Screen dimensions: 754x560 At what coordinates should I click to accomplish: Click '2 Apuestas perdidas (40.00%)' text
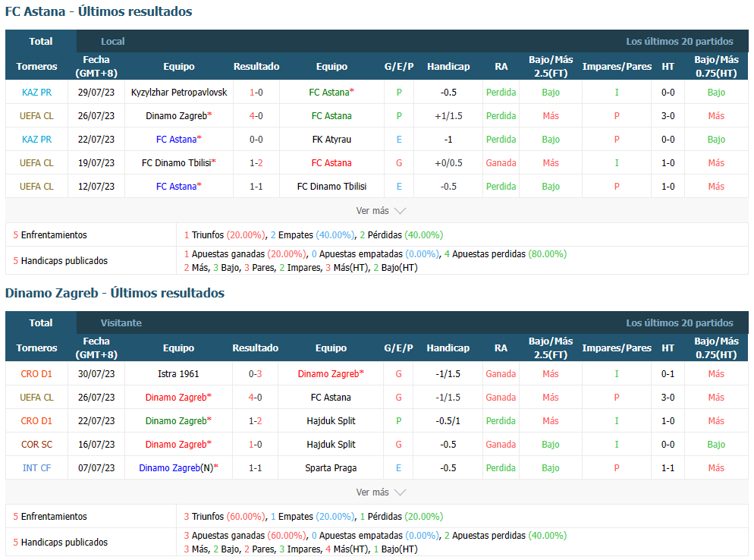coord(505,536)
